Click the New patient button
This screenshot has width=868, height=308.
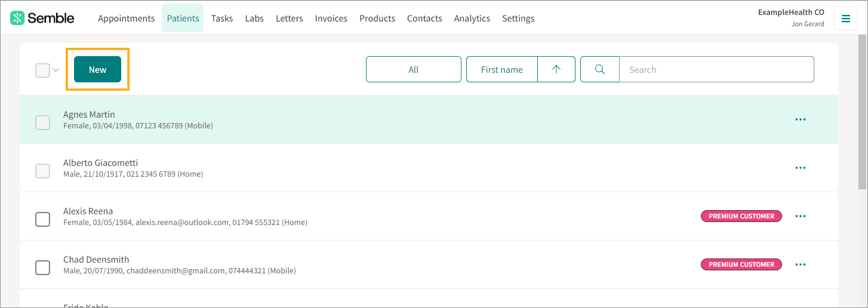97,69
